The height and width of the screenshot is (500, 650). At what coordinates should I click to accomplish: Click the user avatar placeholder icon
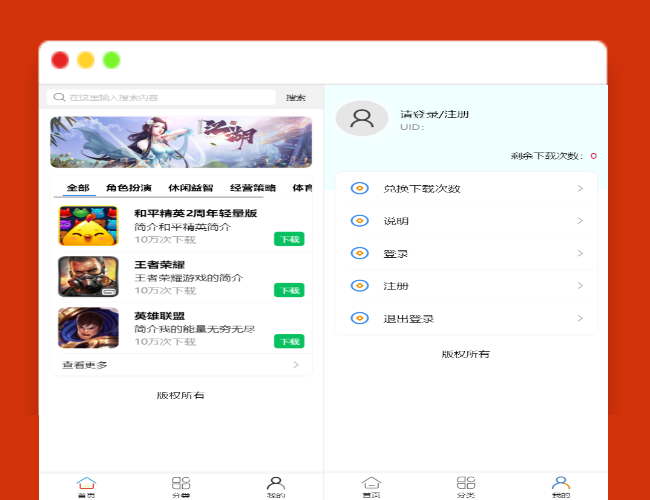(362, 118)
